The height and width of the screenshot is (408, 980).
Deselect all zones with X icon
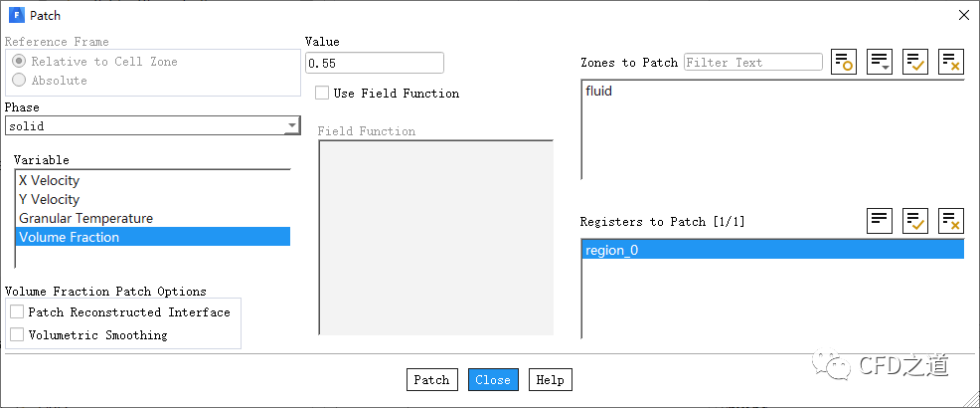951,62
